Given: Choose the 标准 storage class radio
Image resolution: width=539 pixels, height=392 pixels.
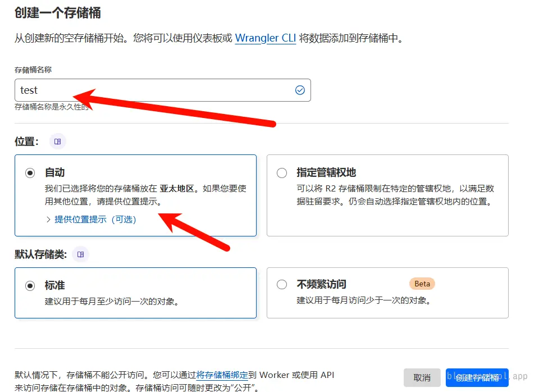Looking at the screenshot, I should click(x=30, y=285).
